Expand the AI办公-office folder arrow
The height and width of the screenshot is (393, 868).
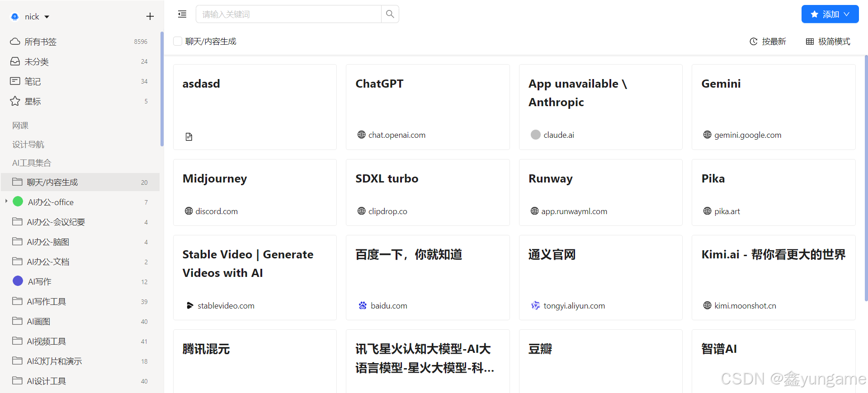coord(6,201)
